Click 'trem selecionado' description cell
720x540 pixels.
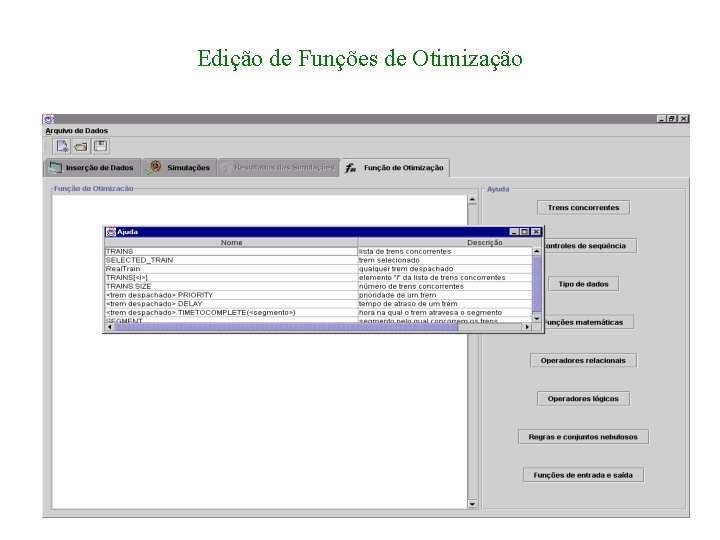(x=444, y=260)
